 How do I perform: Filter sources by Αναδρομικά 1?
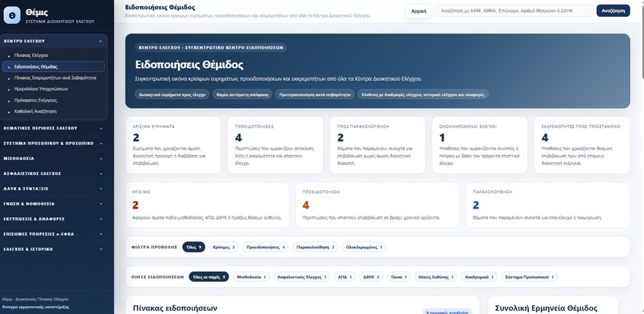pos(479,277)
